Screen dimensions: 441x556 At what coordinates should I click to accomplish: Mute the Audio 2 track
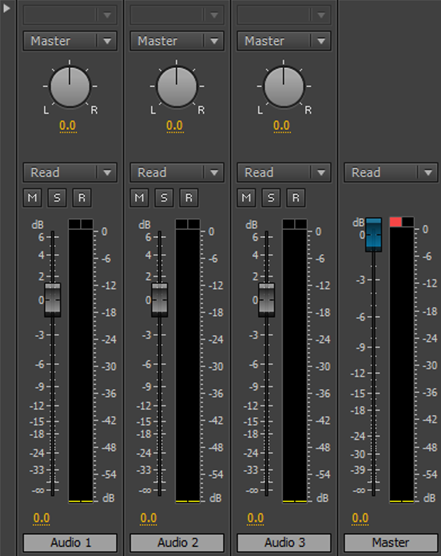pos(140,198)
